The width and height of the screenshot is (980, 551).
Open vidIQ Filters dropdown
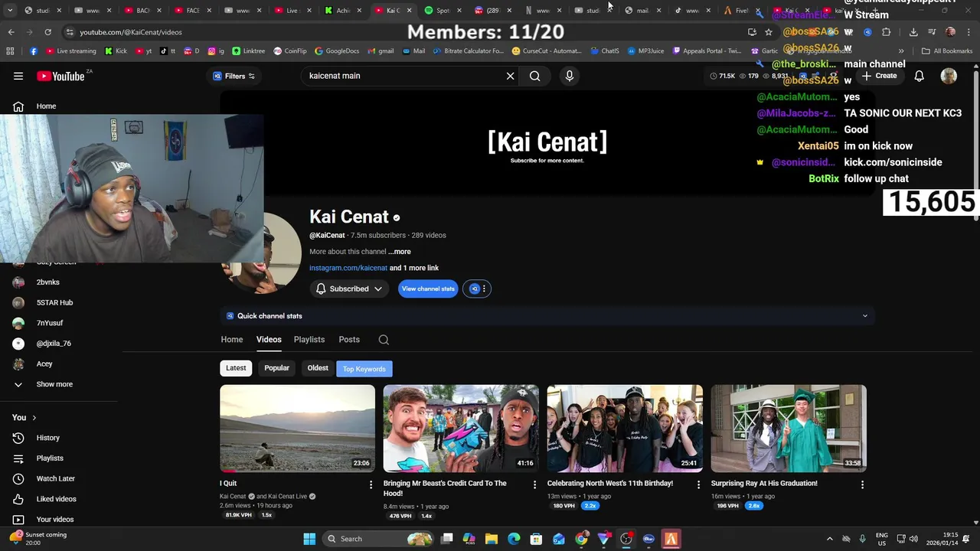234,76
